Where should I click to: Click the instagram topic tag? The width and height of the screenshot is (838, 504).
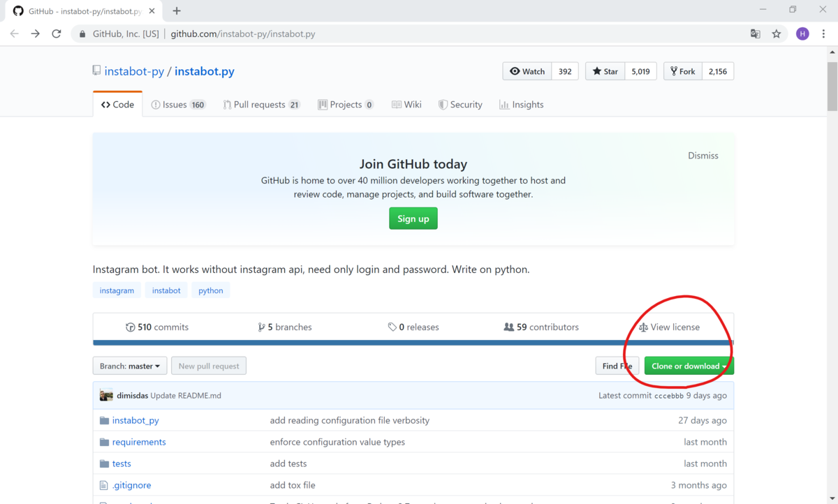[x=117, y=290]
